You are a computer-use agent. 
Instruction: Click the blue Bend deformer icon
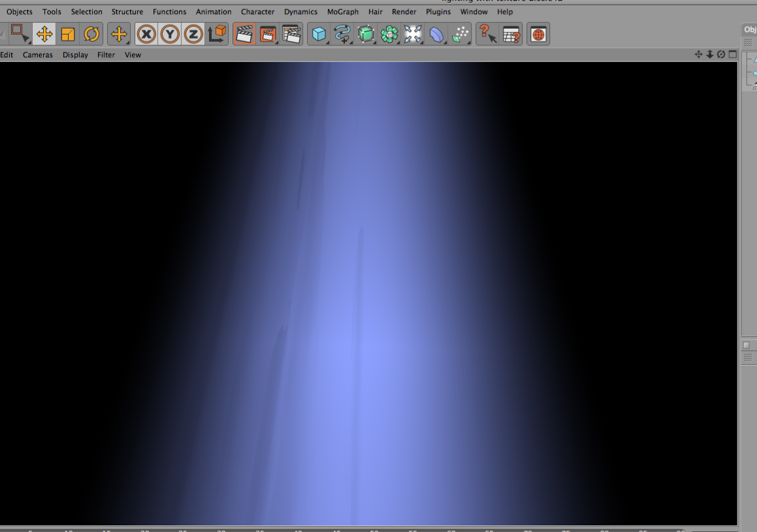[436, 34]
